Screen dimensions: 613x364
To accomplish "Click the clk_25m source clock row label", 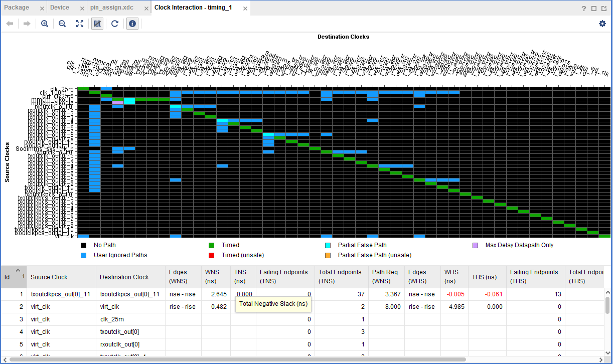I will (63, 89).
